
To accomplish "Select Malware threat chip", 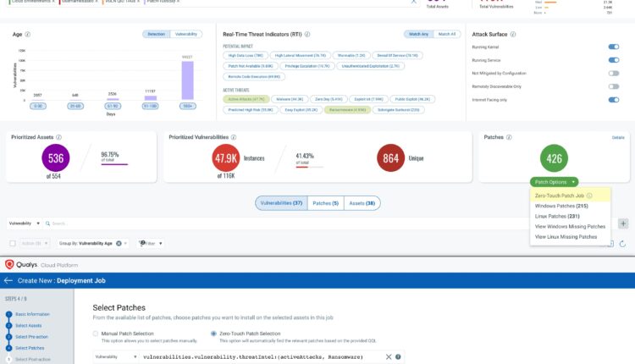I will tap(290, 99).
